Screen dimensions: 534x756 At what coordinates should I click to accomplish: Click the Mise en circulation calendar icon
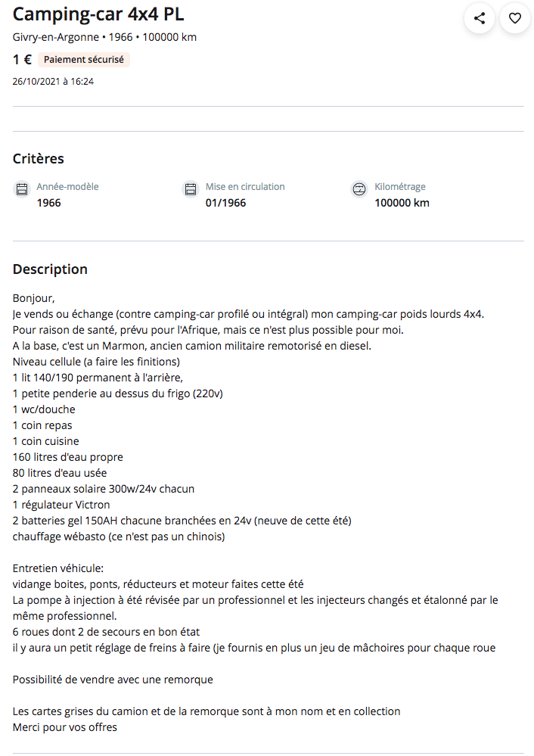coord(191,189)
